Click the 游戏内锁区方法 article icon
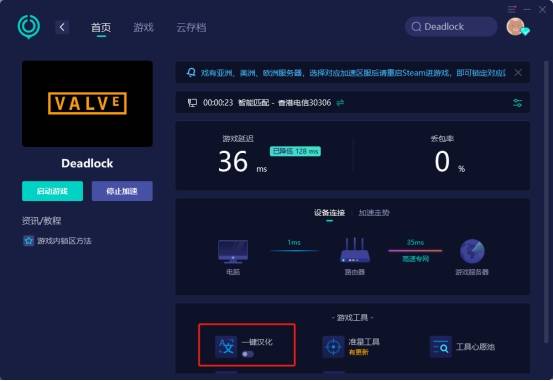The image size is (553, 381). [x=28, y=241]
